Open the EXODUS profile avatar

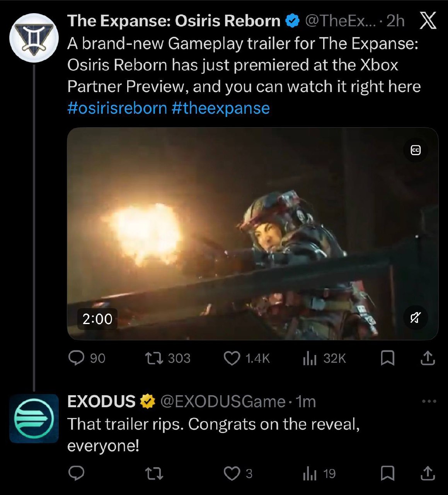(x=34, y=418)
